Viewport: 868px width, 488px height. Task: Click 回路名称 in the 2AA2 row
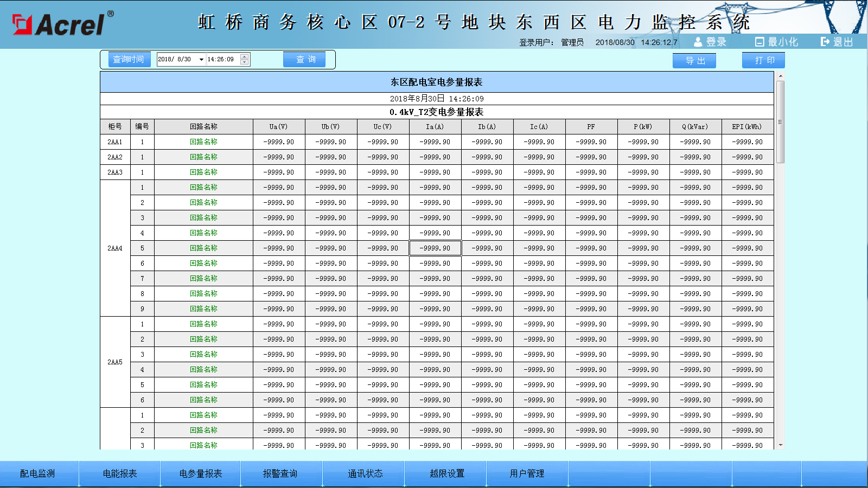click(204, 157)
